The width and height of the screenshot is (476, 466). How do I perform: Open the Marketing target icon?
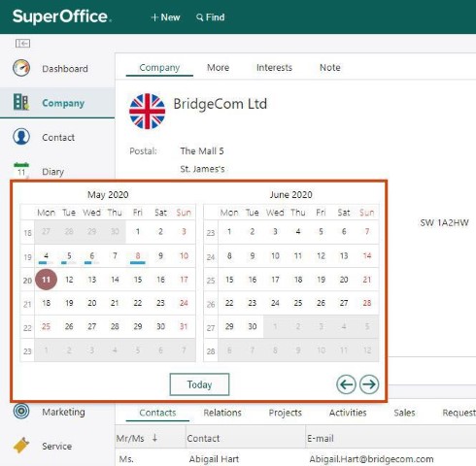click(x=21, y=411)
